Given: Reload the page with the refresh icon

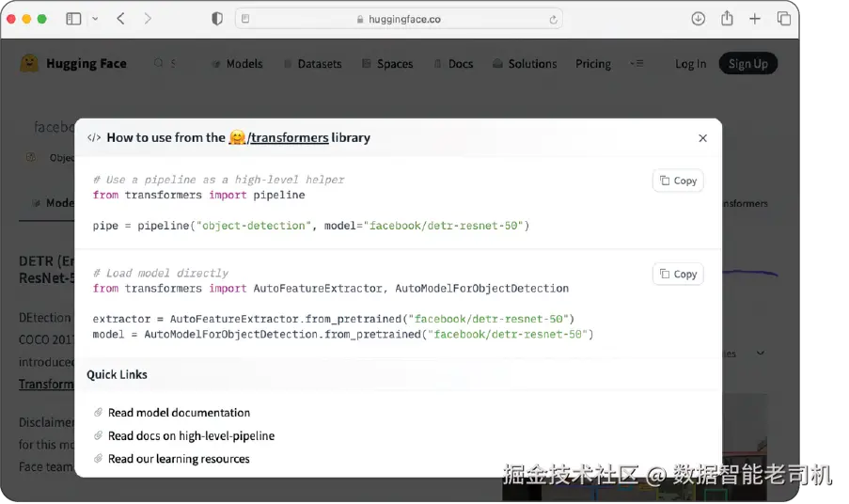Looking at the screenshot, I should 553,20.
